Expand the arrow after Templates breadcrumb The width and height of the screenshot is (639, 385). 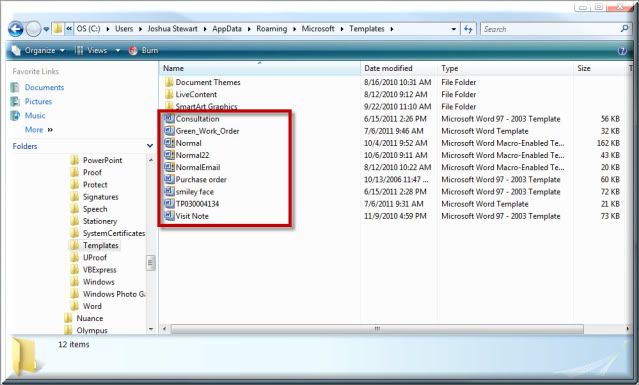coord(392,29)
